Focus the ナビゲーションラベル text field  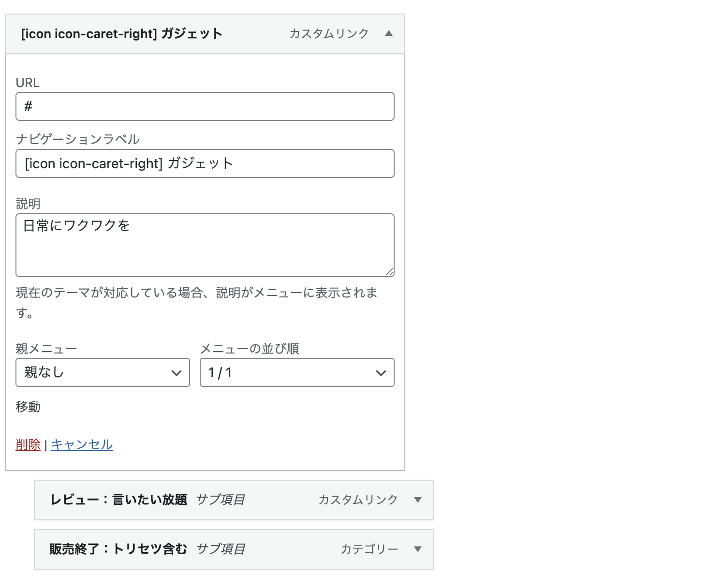(x=205, y=163)
